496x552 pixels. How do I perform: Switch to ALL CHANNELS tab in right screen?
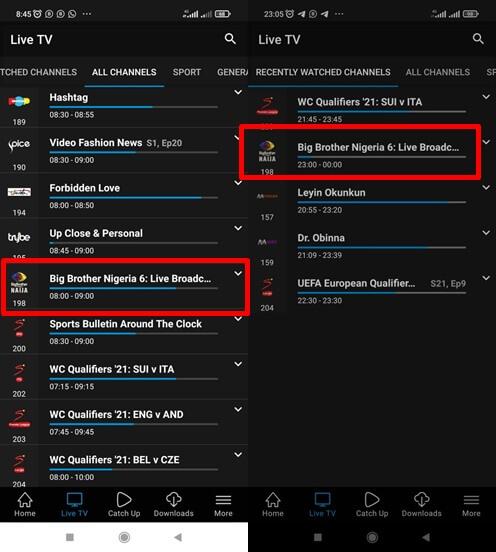point(438,72)
